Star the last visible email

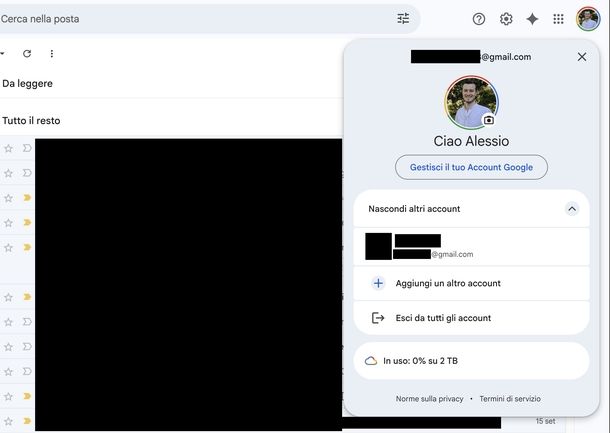coord(9,421)
